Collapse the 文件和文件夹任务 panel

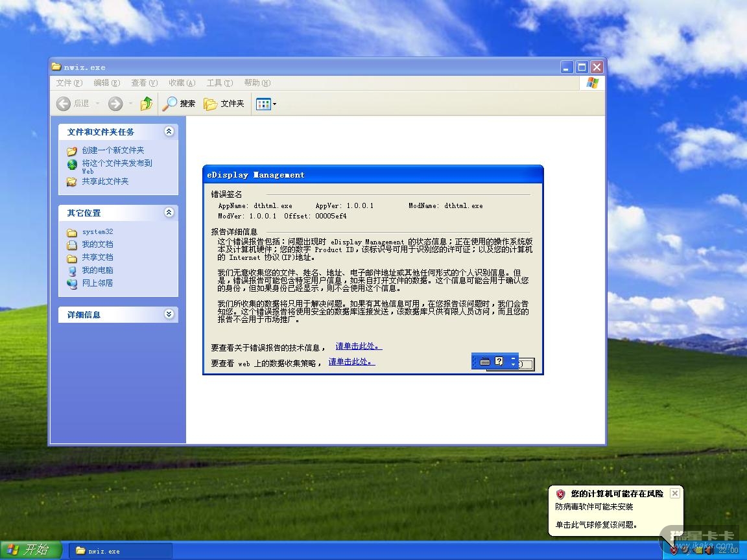tap(169, 132)
